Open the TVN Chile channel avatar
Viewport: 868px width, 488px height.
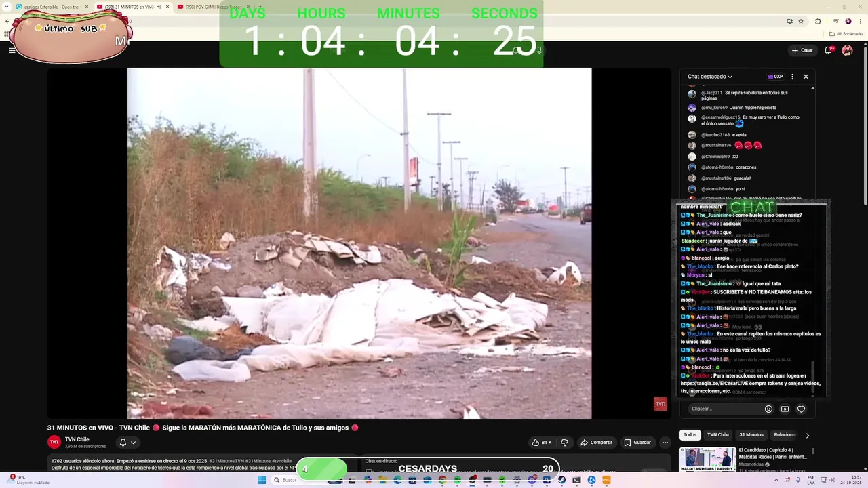[x=54, y=442]
